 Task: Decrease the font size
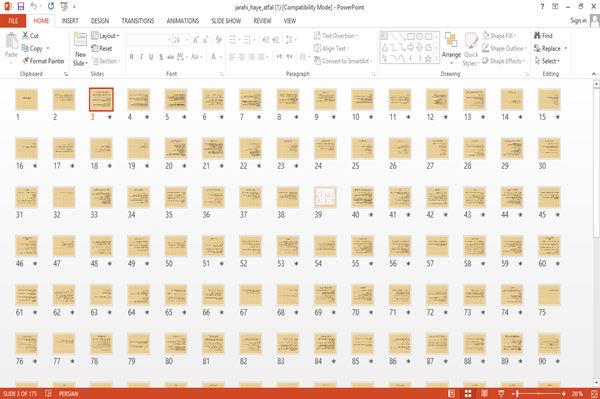(206, 40)
